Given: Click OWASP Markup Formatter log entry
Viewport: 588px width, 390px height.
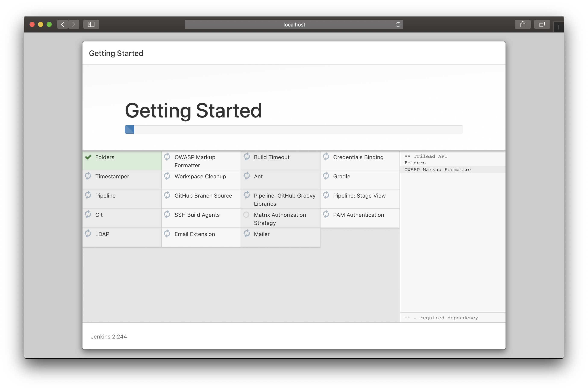Looking at the screenshot, I should click(438, 170).
